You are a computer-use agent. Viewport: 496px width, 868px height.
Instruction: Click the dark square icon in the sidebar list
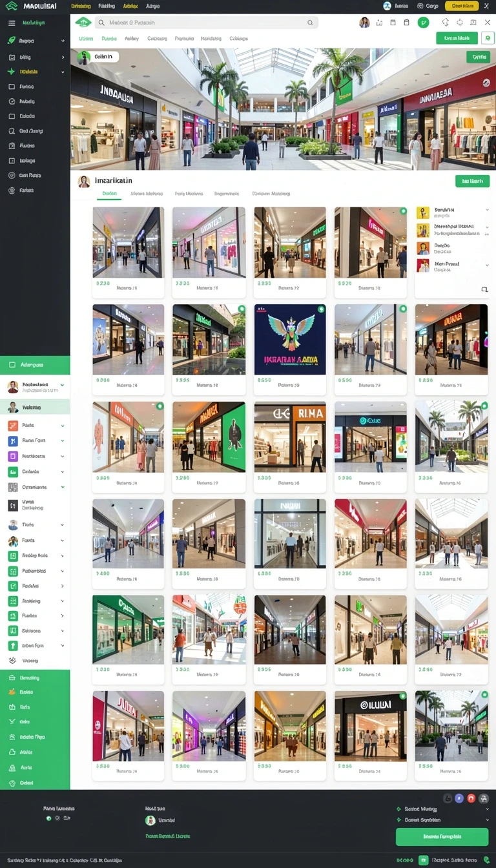click(x=12, y=505)
